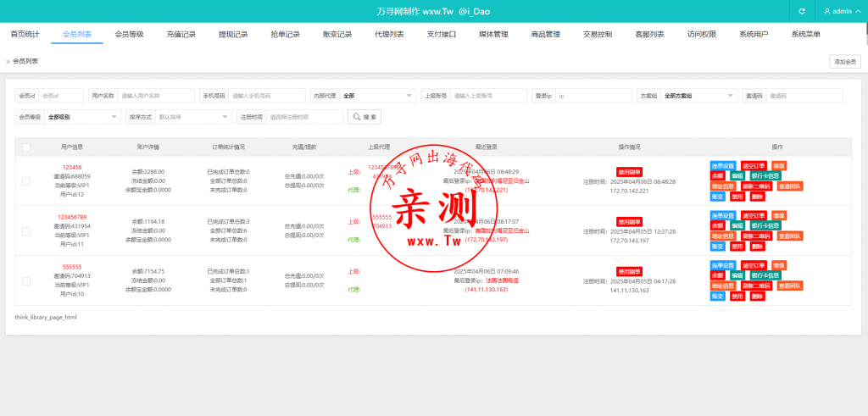868x416 pixels.
Task: Click 禁用刷单 for user 123456
Action: 630,172
